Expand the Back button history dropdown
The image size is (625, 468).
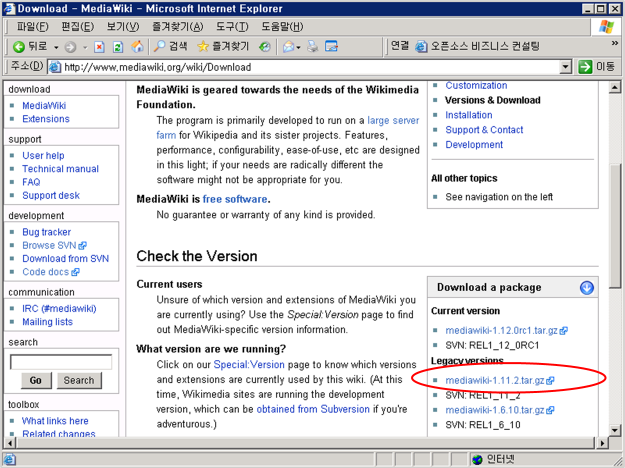(57, 47)
